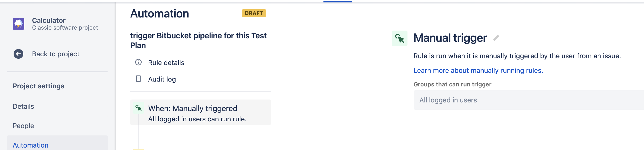This screenshot has width=644, height=150.
Task: Click the trigger cursor icon in the rule step
Action: (x=138, y=108)
